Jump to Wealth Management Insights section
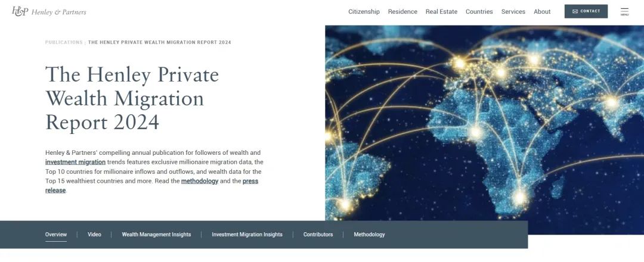 pyautogui.click(x=156, y=235)
